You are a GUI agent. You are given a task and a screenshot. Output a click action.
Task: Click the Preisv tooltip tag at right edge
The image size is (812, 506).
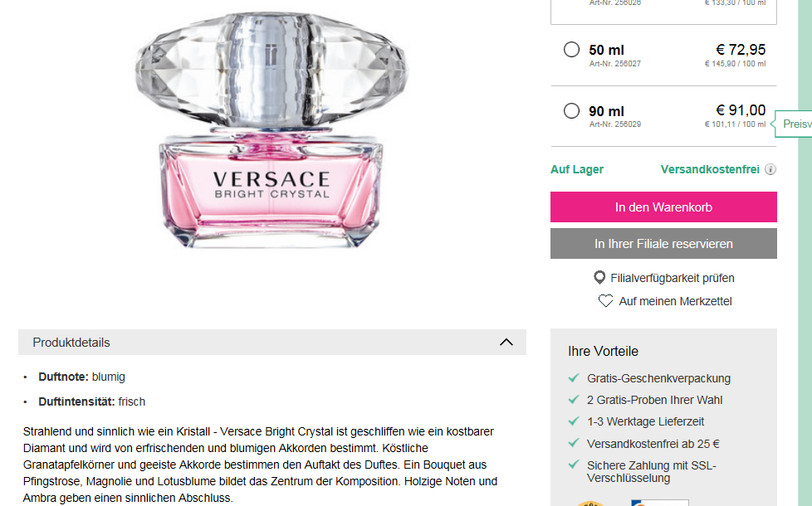(794, 124)
